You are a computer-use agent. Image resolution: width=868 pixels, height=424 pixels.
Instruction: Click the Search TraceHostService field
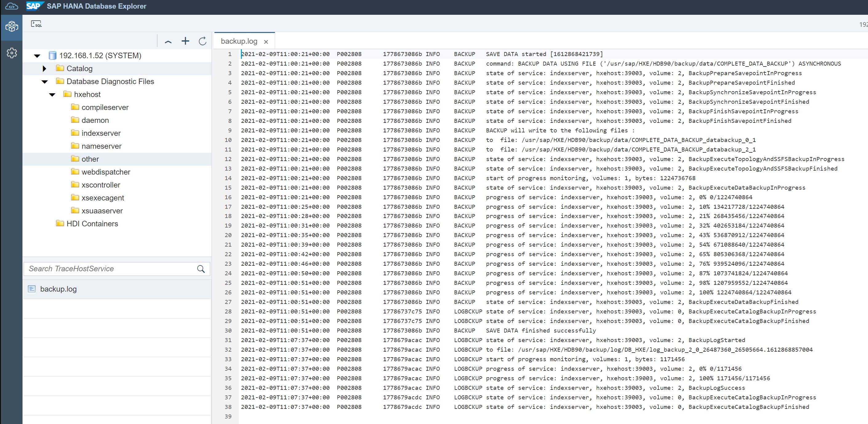[x=110, y=269]
